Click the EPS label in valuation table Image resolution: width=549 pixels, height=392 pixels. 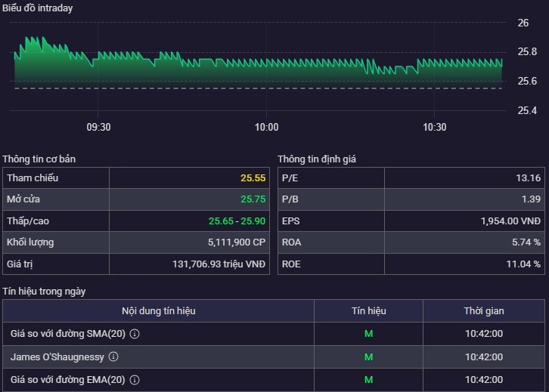290,221
